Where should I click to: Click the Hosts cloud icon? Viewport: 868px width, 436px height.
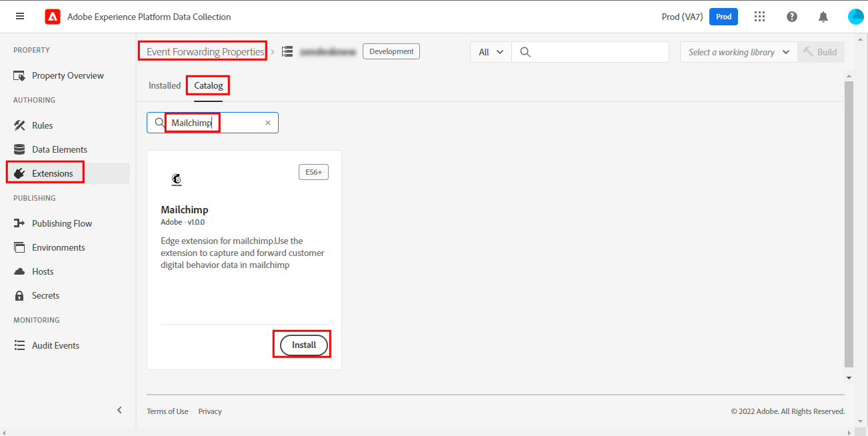click(19, 271)
